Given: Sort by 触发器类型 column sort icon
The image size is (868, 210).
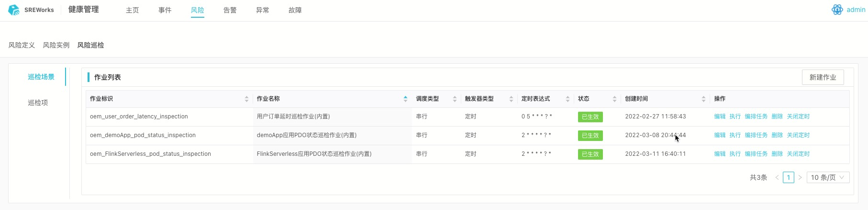Looking at the screenshot, I should pos(511,99).
